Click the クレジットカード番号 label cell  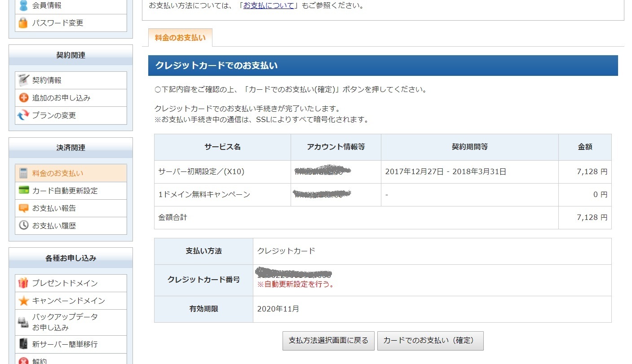203,280
